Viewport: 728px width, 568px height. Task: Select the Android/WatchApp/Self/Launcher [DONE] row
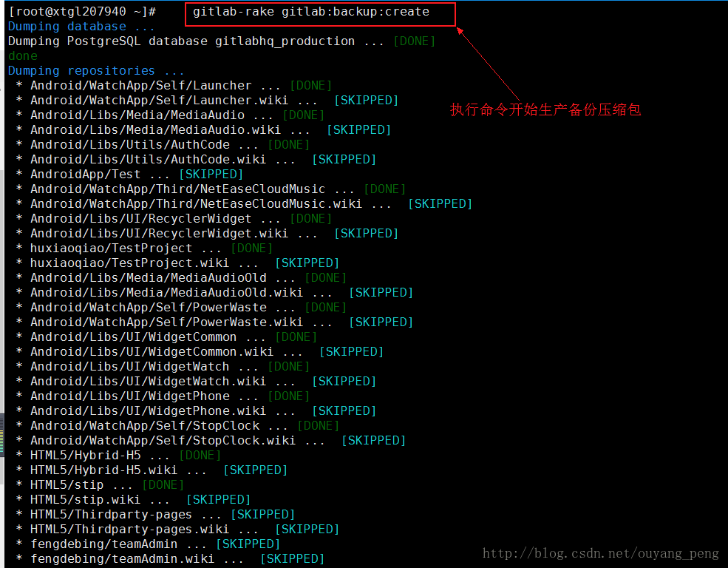point(174,86)
